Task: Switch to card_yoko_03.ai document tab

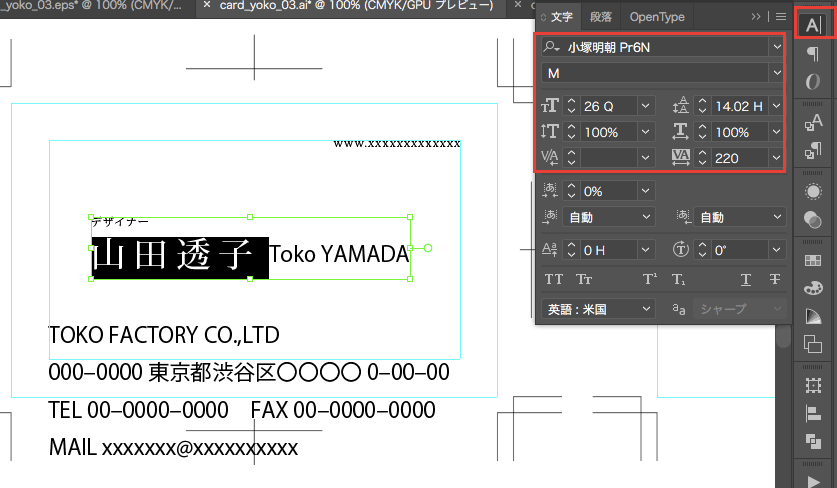Action: point(355,7)
